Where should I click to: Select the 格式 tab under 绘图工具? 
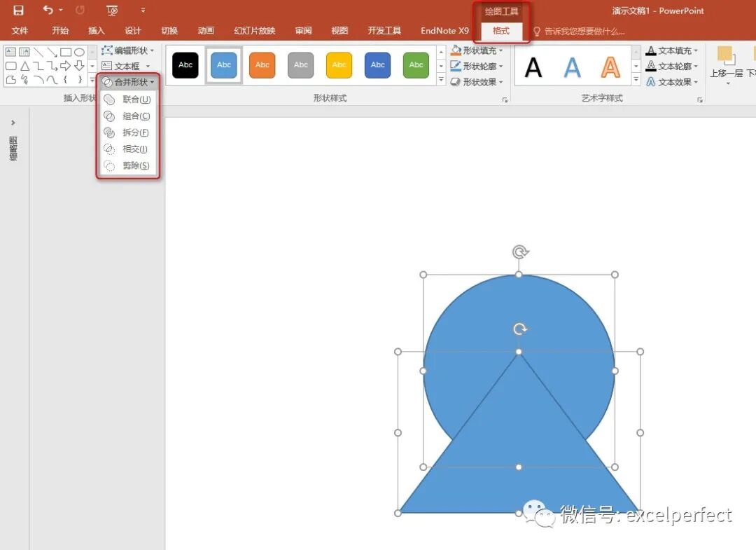501,31
